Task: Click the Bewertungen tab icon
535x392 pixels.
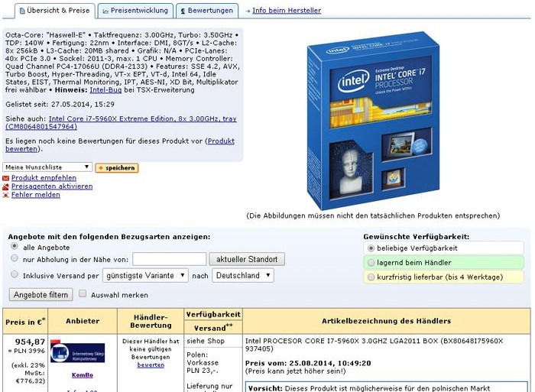Action: [183, 11]
